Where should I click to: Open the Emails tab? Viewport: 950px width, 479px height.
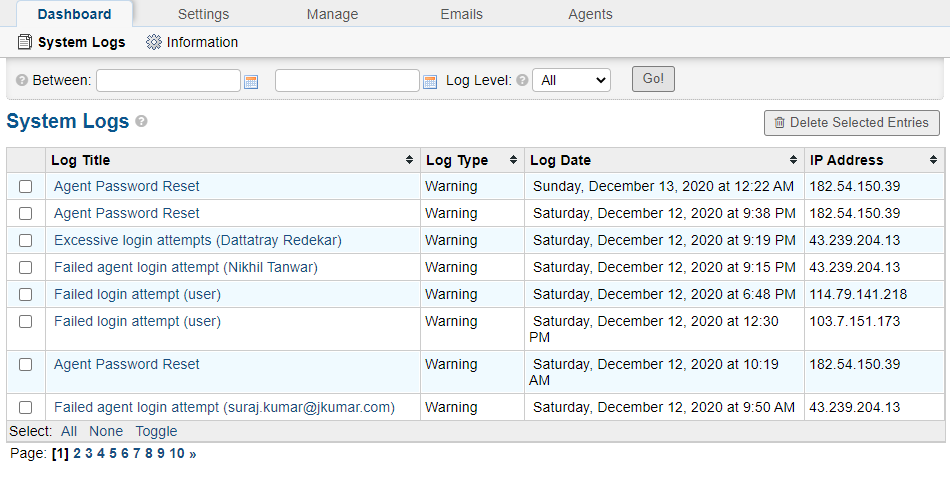pyautogui.click(x=462, y=14)
